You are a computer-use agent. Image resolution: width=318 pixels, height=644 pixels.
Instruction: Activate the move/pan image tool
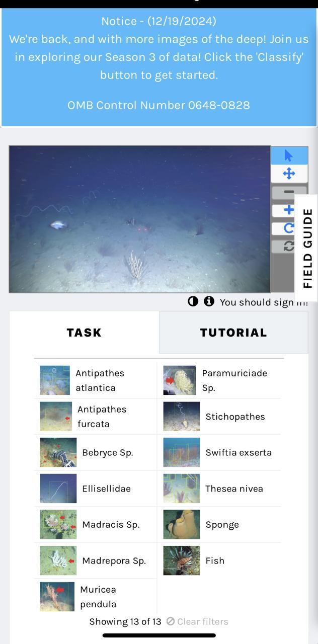(288, 174)
